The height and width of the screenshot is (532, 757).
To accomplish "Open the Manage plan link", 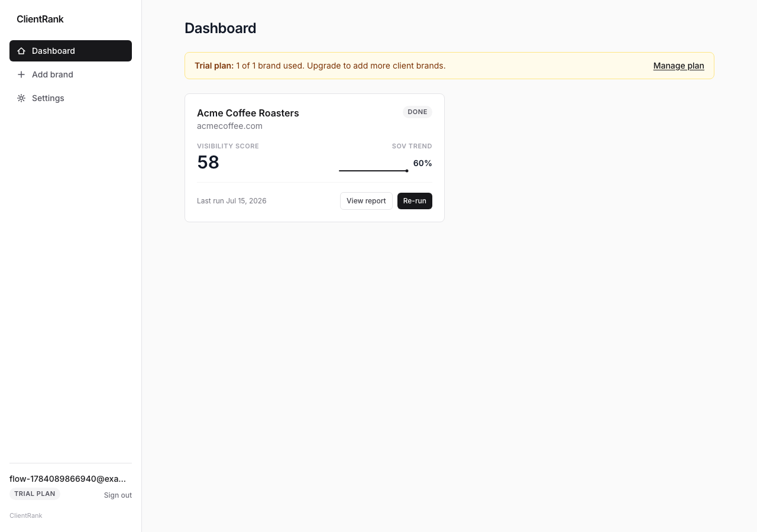I will [x=678, y=66].
